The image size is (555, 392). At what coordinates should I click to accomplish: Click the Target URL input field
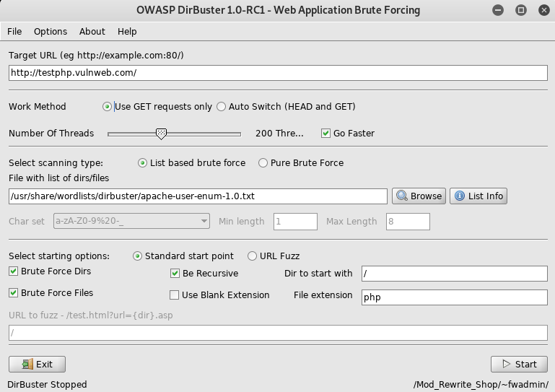[x=278, y=73]
